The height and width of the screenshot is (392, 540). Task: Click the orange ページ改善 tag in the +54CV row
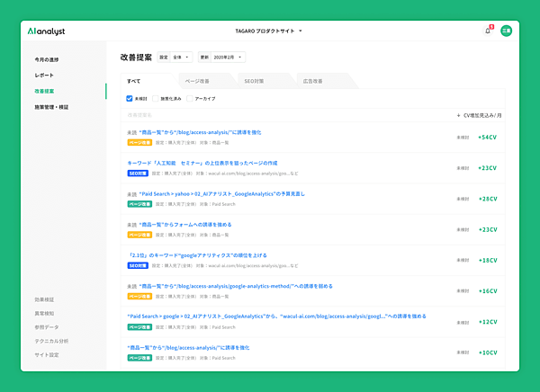pos(139,142)
